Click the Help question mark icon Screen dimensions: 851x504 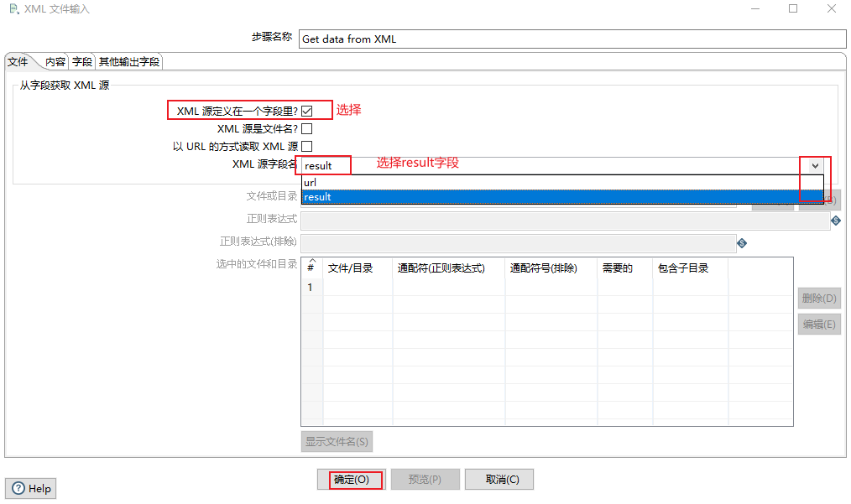pos(18,488)
